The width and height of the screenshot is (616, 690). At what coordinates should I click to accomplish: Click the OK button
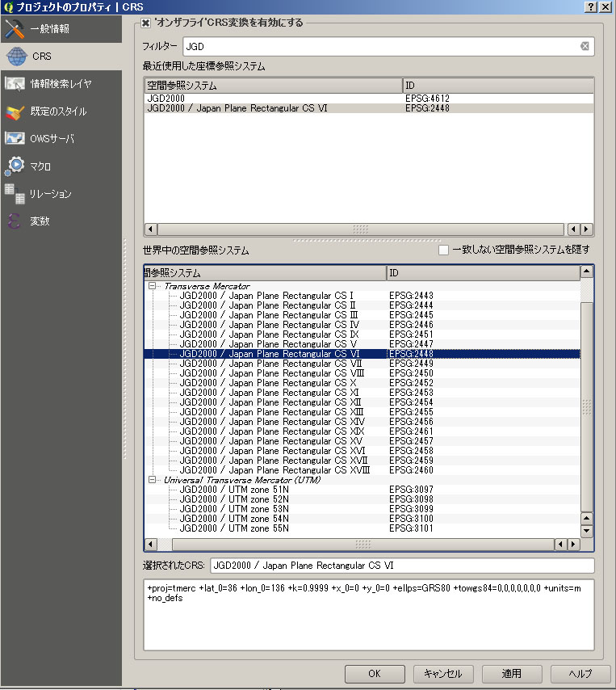point(375,674)
